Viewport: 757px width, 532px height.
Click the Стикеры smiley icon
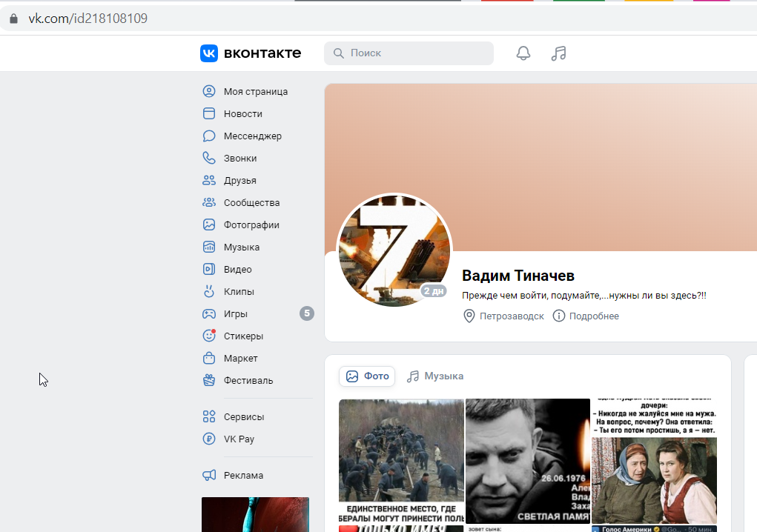pyautogui.click(x=209, y=336)
